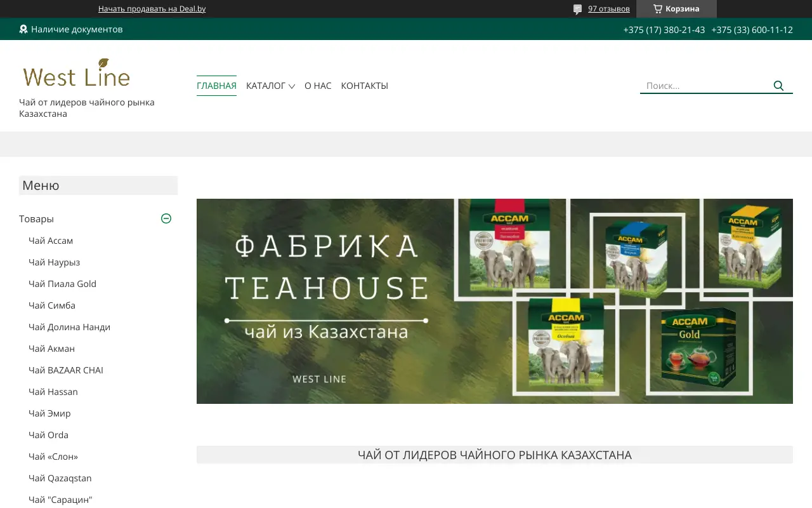Click the medal icon before Наличие документов
This screenshot has height=508, width=812.
(x=23, y=29)
